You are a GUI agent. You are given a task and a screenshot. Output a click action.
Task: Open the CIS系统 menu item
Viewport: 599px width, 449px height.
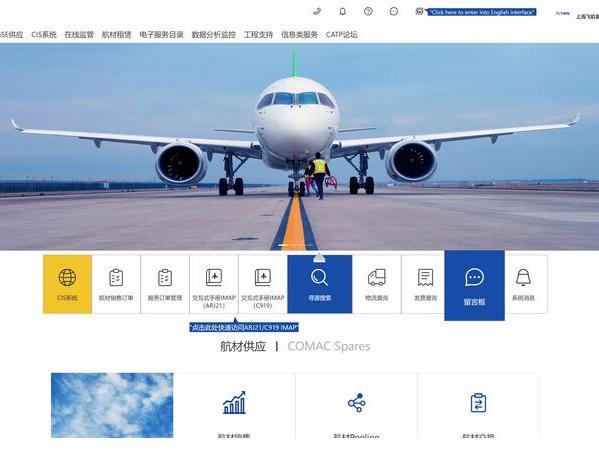[44, 35]
